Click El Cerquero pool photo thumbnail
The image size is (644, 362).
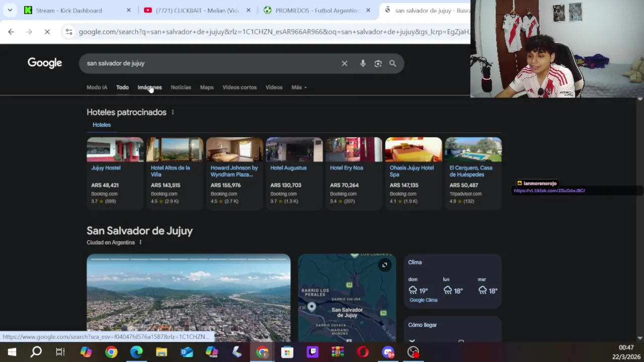(x=473, y=149)
